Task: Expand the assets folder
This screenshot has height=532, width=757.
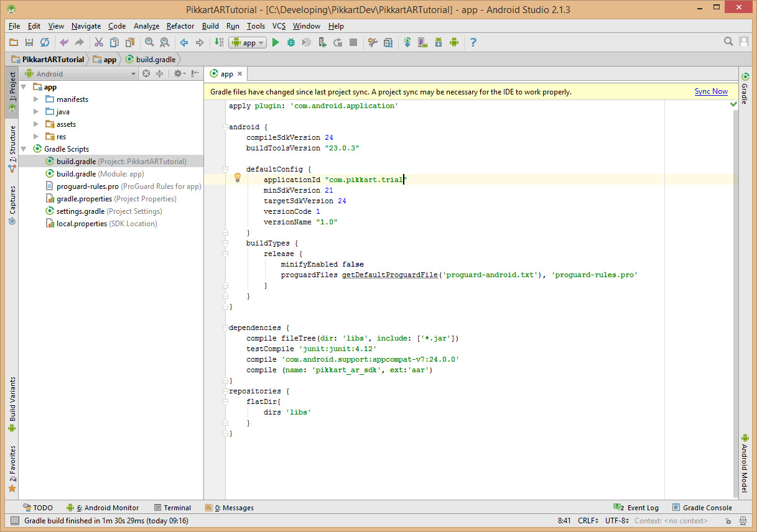Action: click(36, 124)
